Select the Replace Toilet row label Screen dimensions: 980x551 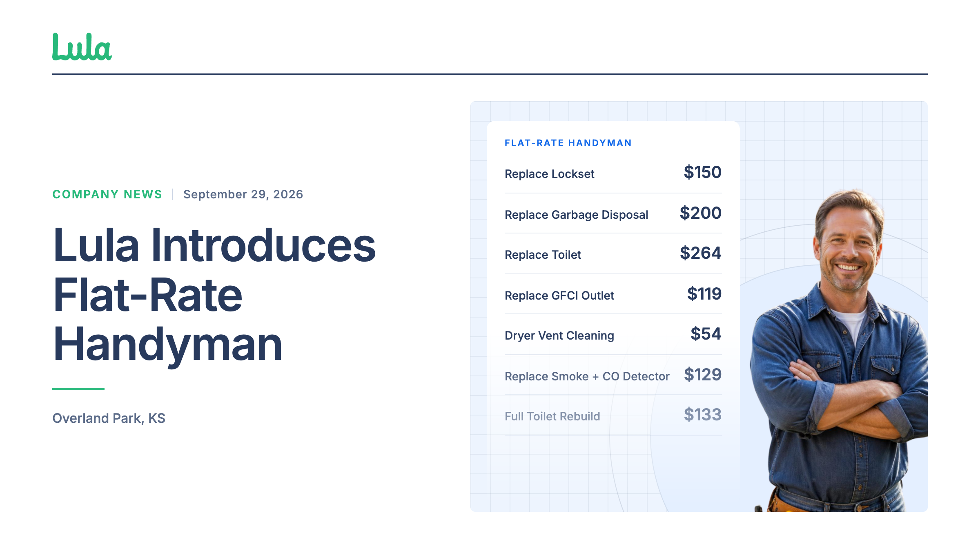click(543, 255)
